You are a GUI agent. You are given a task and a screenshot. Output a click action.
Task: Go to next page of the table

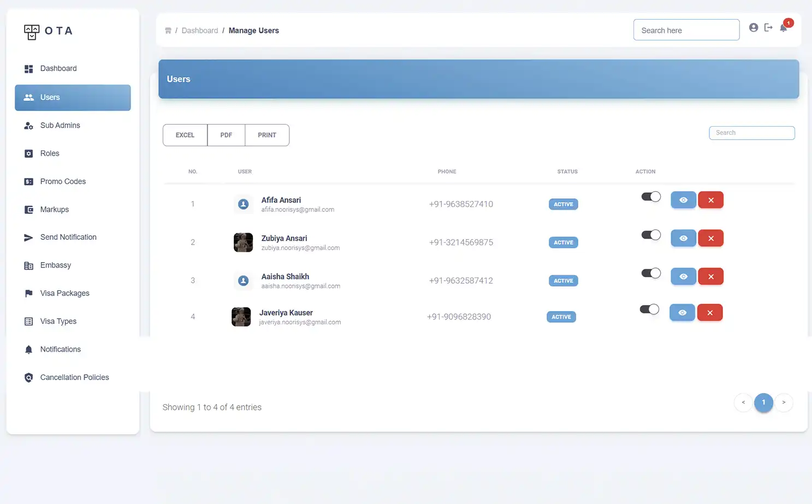pyautogui.click(x=784, y=402)
